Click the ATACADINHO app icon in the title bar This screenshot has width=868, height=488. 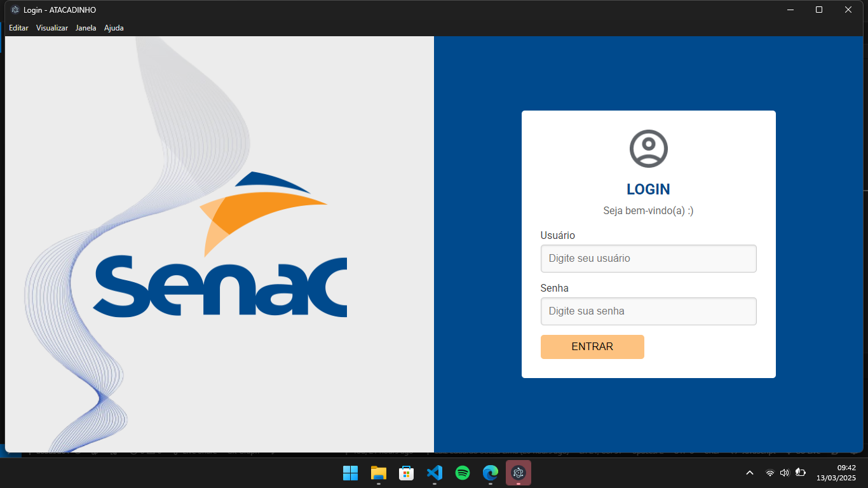click(14, 10)
